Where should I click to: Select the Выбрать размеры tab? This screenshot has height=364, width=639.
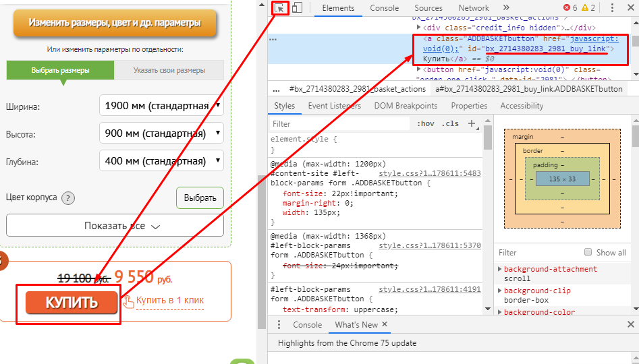(60, 70)
